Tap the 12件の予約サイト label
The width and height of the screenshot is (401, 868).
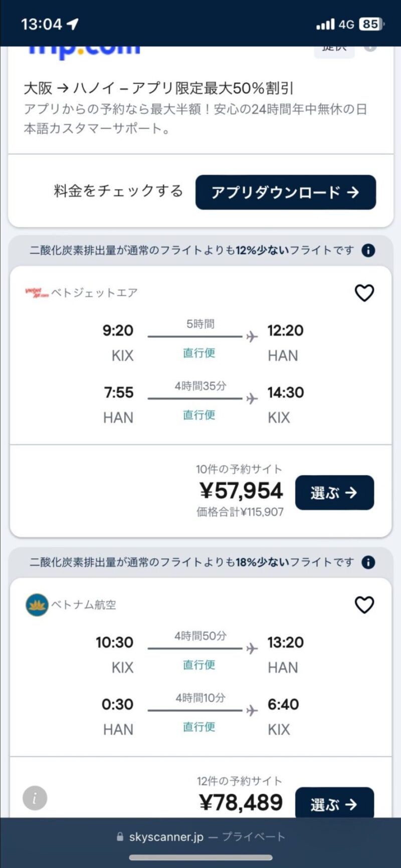pos(239,781)
